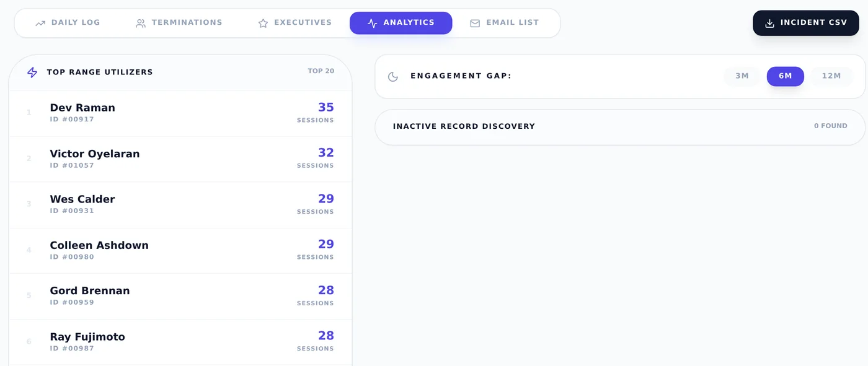
Task: Click Gord Brennan's name
Action: click(x=90, y=290)
